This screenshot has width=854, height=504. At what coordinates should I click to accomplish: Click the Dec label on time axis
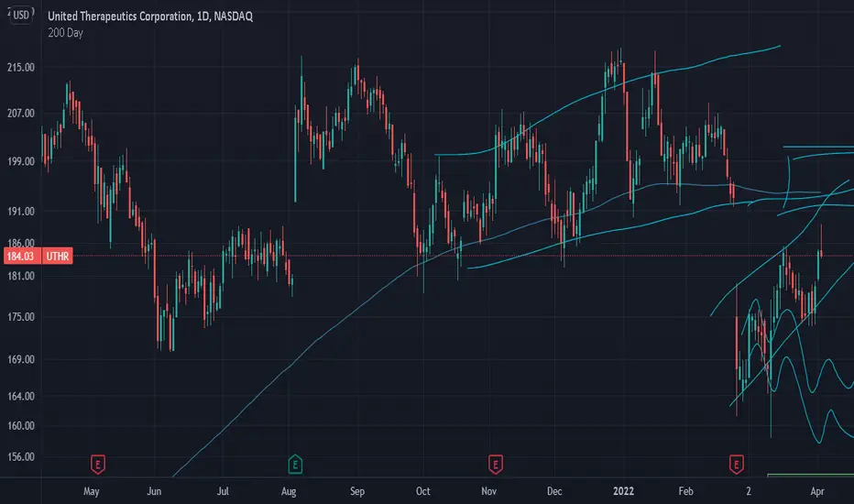554,491
